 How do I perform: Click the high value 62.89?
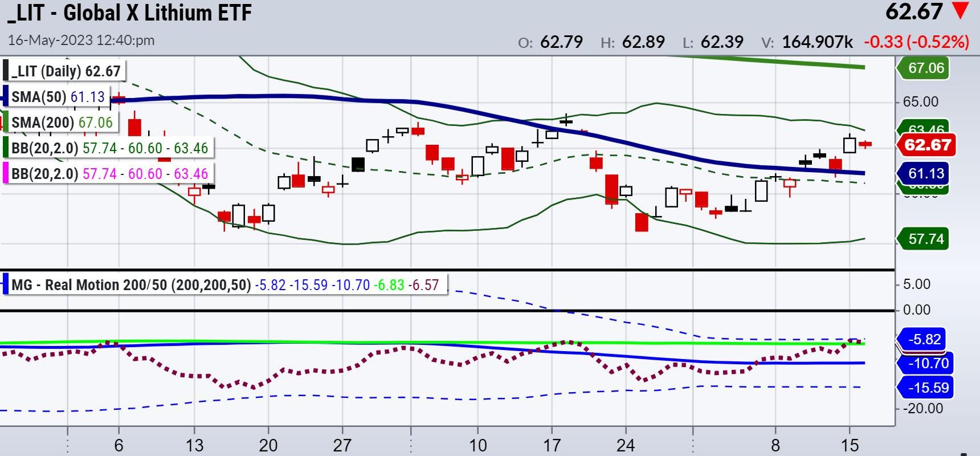point(643,42)
